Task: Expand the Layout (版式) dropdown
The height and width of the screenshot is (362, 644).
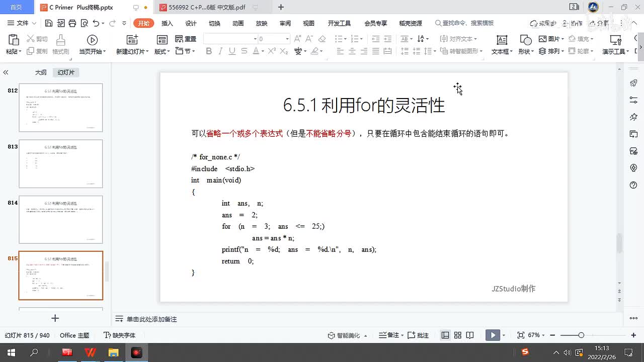Action: tap(168, 52)
